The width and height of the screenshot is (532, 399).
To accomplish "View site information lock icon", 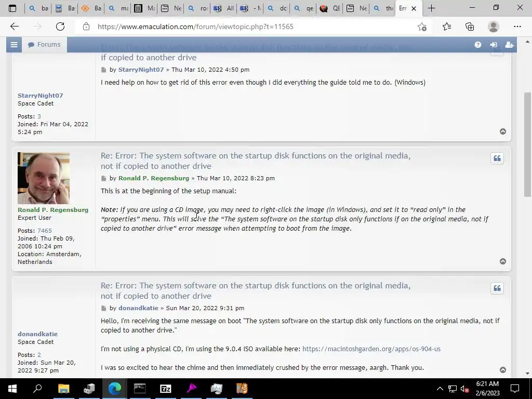I will [x=86, y=26].
